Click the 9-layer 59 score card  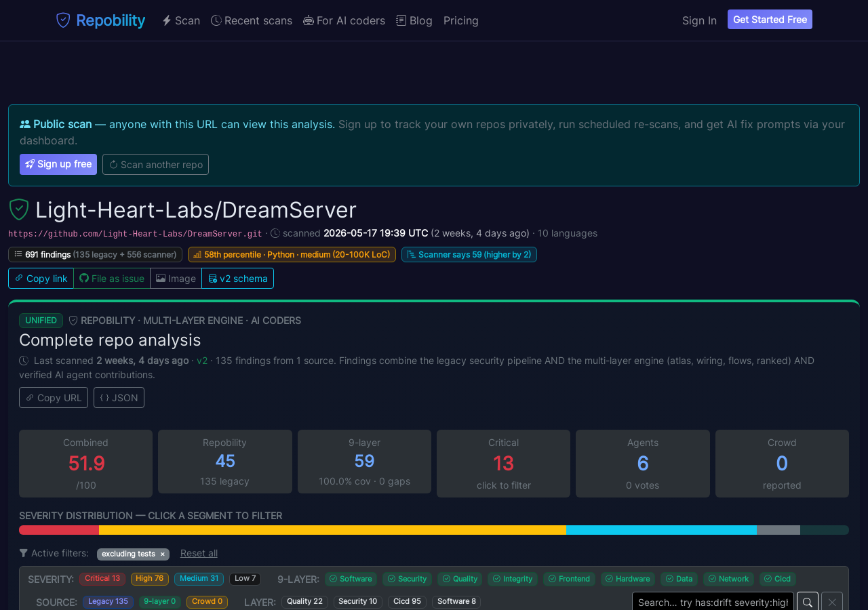pyautogui.click(x=364, y=462)
